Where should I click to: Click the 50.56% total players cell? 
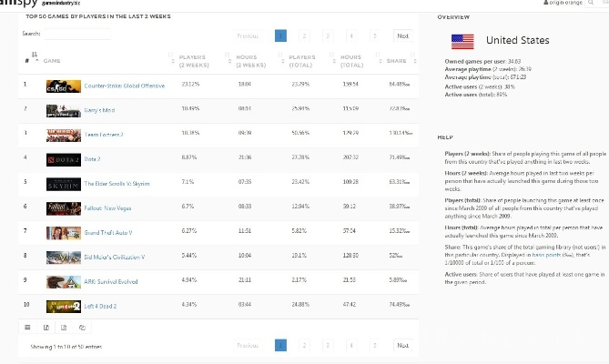(300, 133)
